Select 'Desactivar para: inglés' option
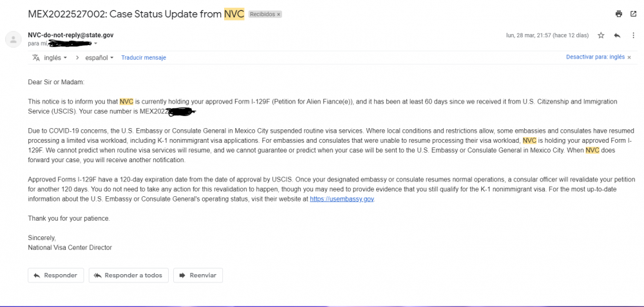Screen dimensions: 644x307 [595, 57]
